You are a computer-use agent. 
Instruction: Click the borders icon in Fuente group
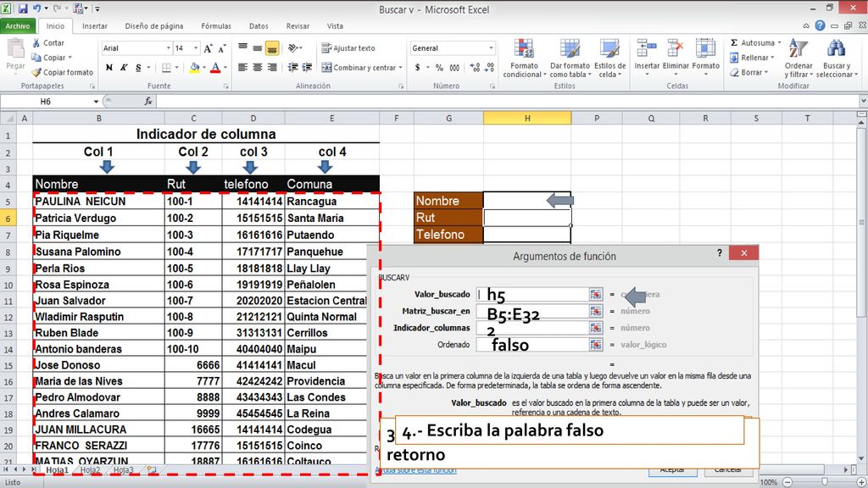pyautogui.click(x=166, y=68)
